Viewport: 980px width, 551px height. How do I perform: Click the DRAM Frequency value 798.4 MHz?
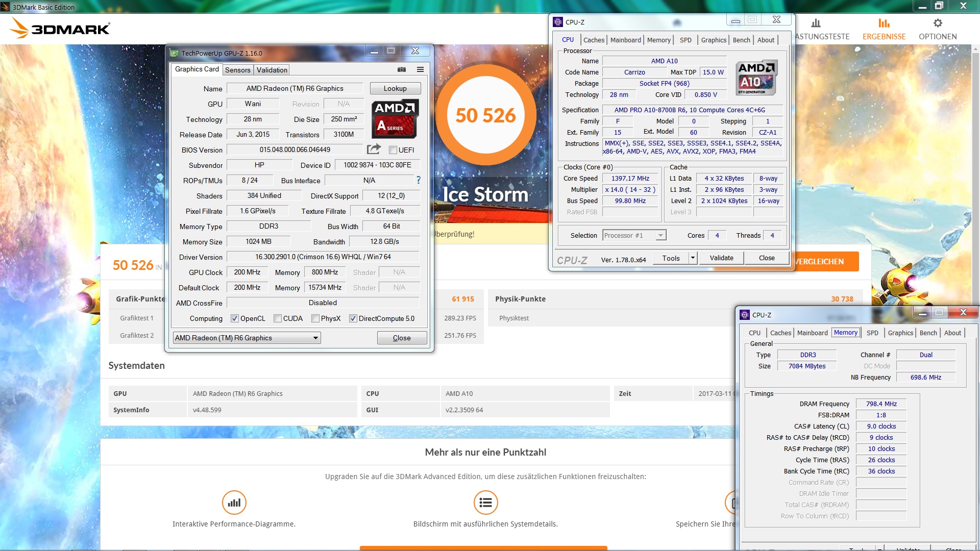(881, 404)
